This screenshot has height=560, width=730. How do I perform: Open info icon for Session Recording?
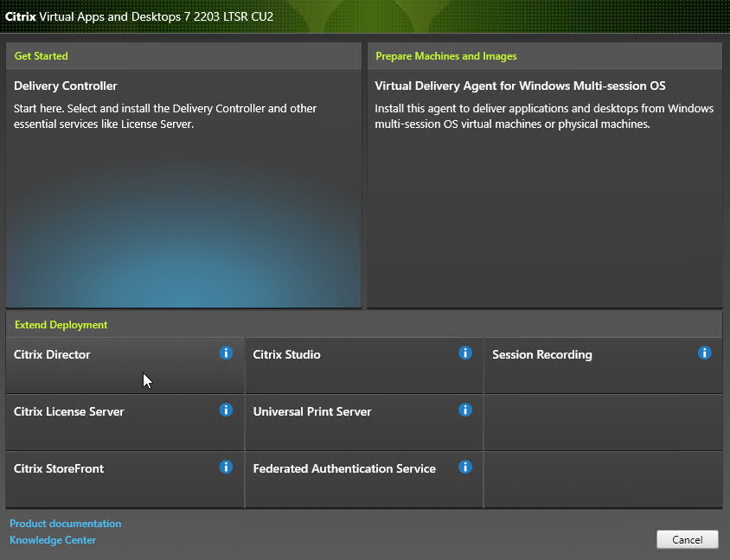704,353
